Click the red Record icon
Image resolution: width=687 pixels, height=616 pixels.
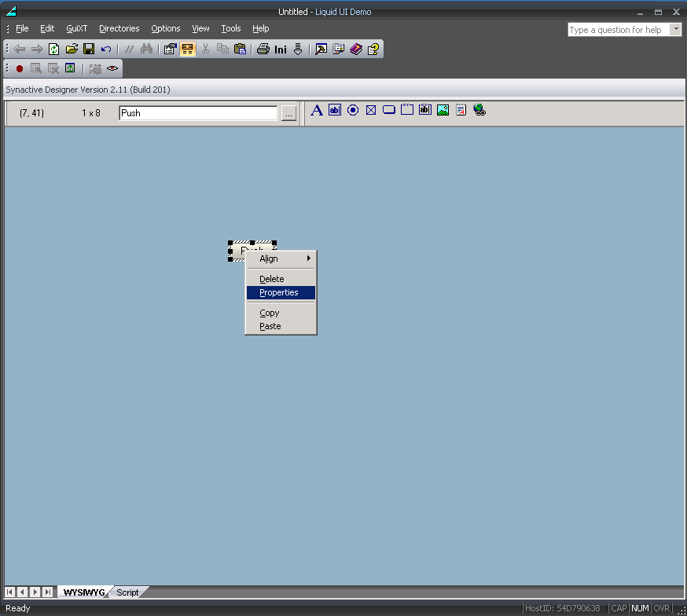(20, 68)
